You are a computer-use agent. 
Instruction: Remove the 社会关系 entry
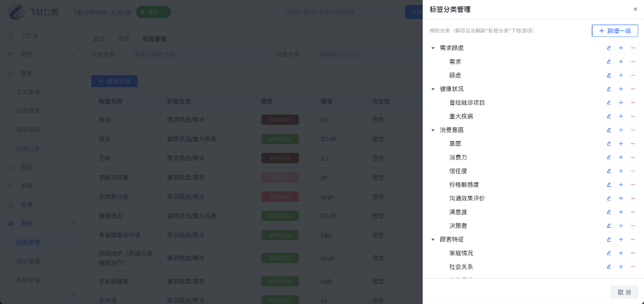click(633, 267)
